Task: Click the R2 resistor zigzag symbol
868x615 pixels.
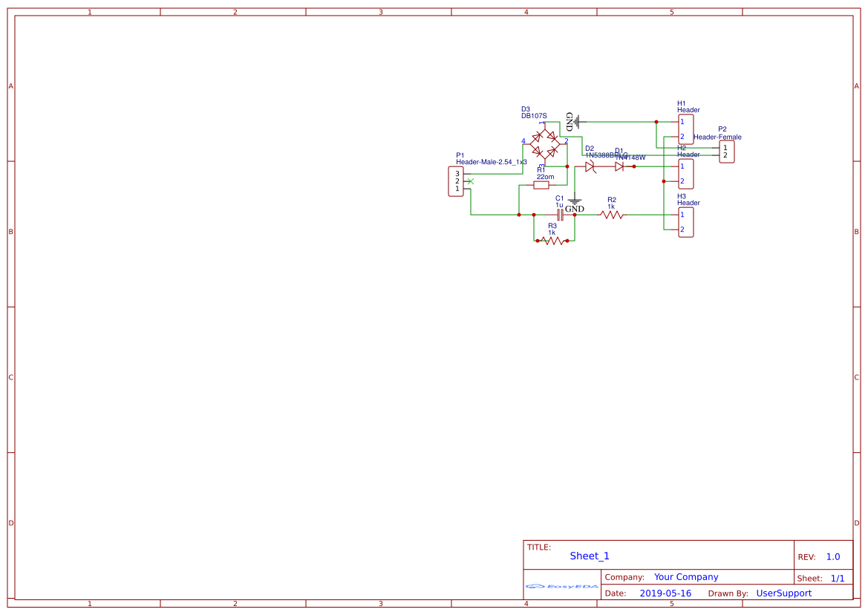Action: click(612, 215)
